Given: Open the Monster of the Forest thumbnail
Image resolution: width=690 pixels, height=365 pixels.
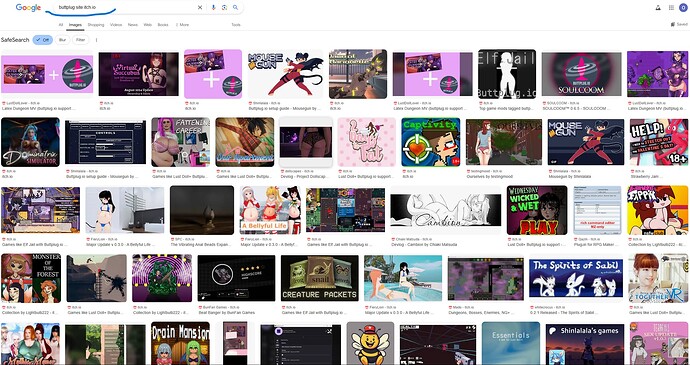Looking at the screenshot, I should click(31, 277).
